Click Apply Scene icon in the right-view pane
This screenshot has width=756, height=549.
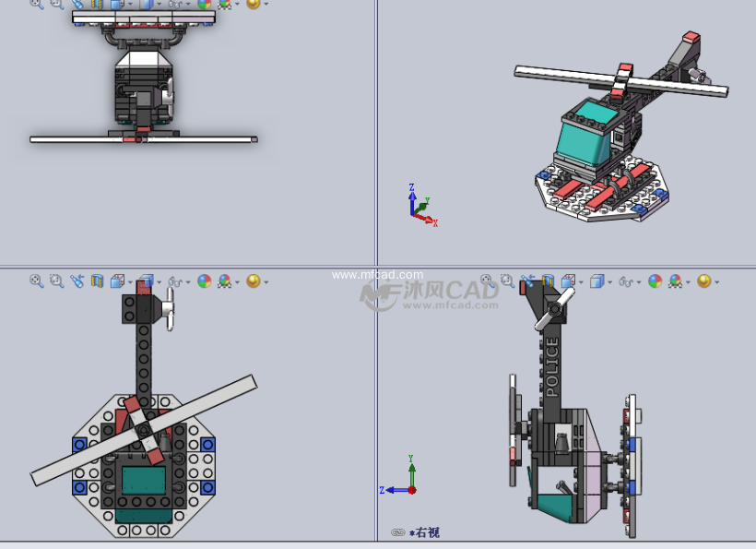[x=675, y=280]
